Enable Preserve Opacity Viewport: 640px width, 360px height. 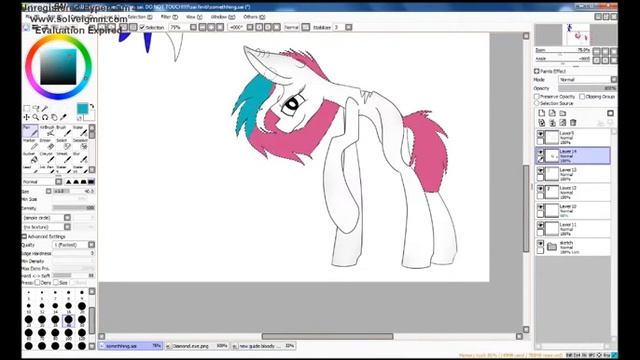click(537, 96)
